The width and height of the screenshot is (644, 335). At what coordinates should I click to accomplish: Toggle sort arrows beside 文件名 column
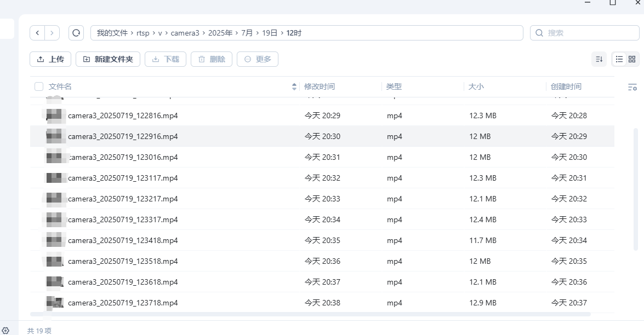[294, 86]
